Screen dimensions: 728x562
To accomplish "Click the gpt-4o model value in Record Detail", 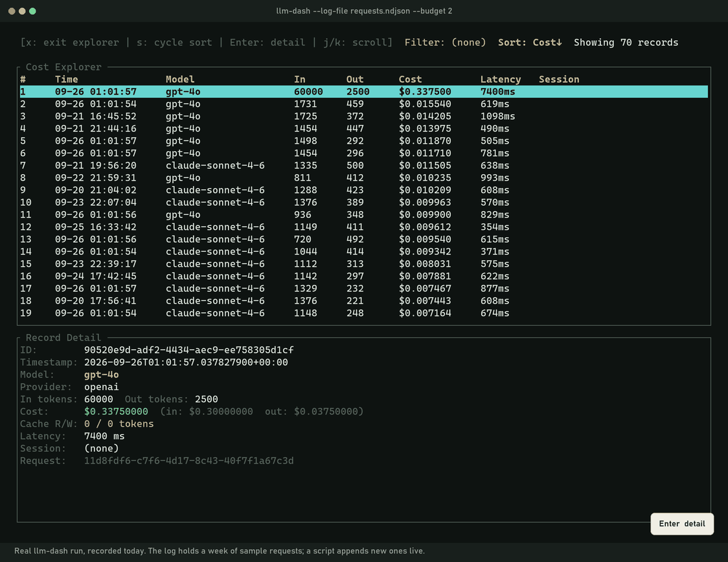I will click(101, 374).
